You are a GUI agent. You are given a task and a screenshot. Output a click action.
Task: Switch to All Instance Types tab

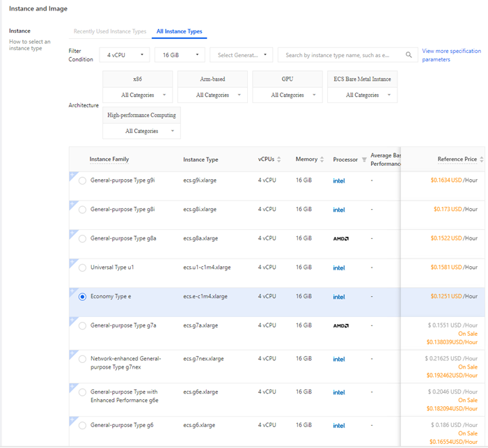pyautogui.click(x=180, y=31)
